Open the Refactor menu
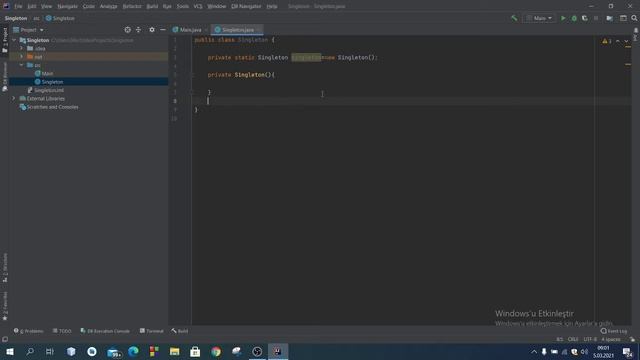 tap(132, 6)
